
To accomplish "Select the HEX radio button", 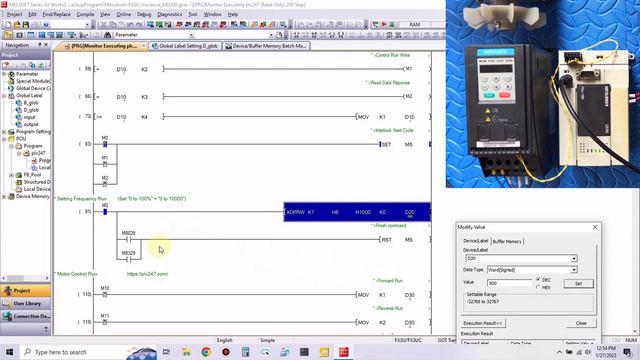I will [538, 287].
